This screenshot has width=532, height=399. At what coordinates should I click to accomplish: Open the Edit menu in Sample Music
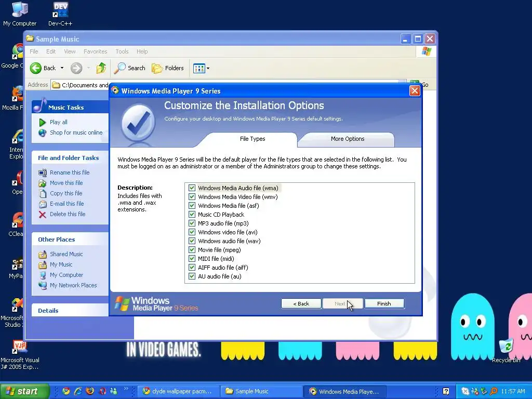point(51,51)
